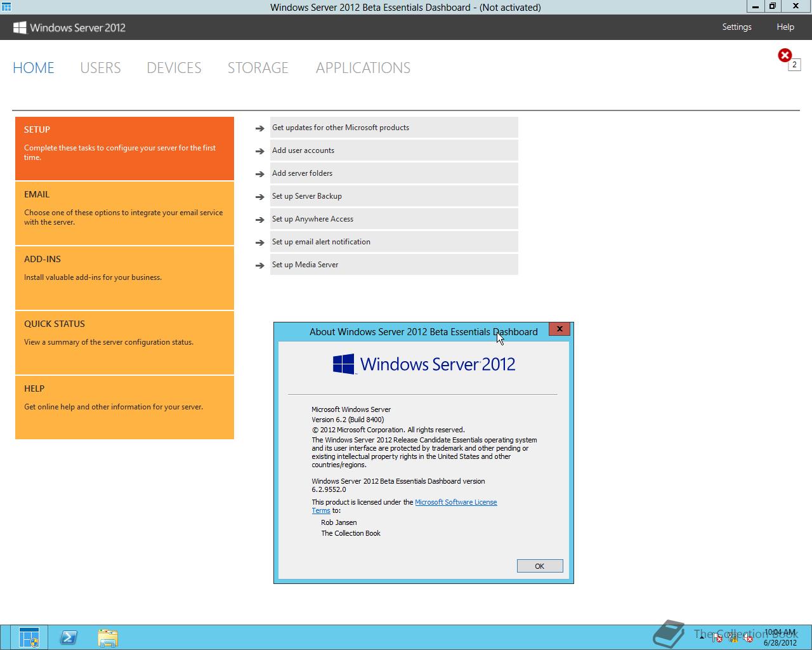Click the Dashboard version '6.2.9552.0' text
812x650 pixels.
329,489
